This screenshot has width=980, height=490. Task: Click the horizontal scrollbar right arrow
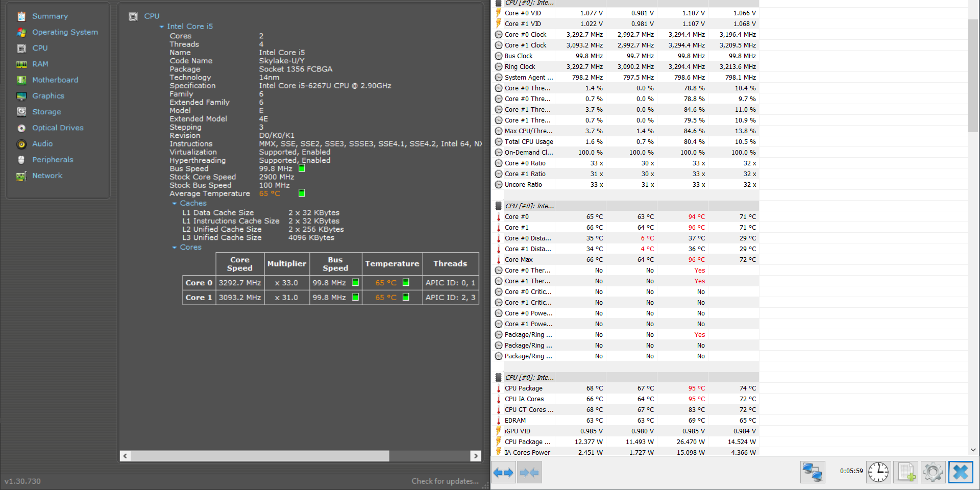pos(476,456)
